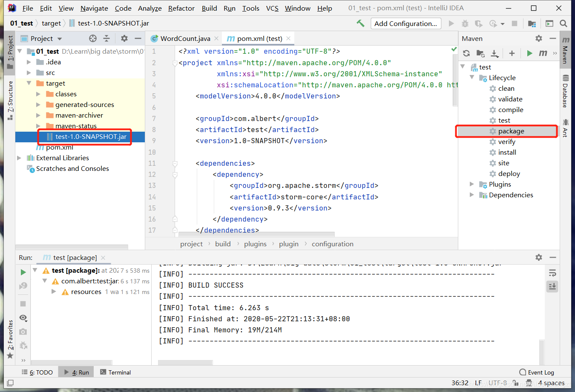575x392 pixels.
Task: Hide the Project panel with minus icon
Action: 138,38
